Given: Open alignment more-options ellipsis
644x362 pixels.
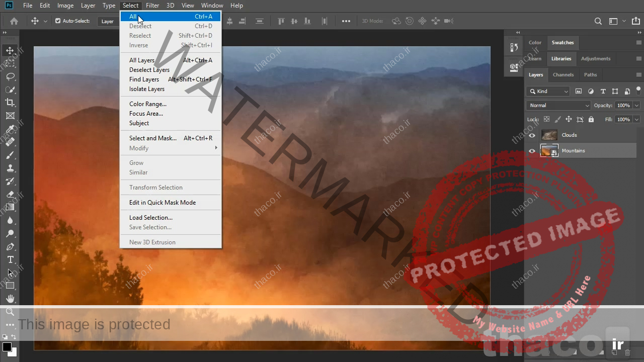Looking at the screenshot, I should pyautogui.click(x=346, y=21).
